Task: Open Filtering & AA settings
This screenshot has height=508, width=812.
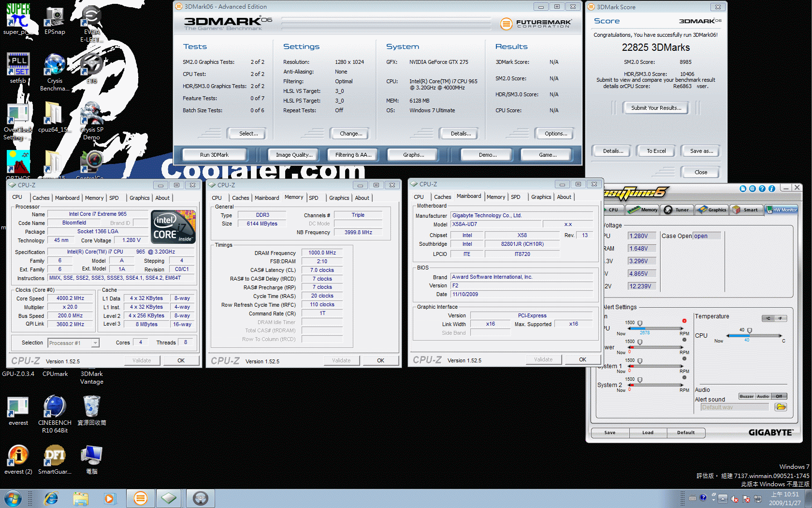Action: [x=353, y=155]
